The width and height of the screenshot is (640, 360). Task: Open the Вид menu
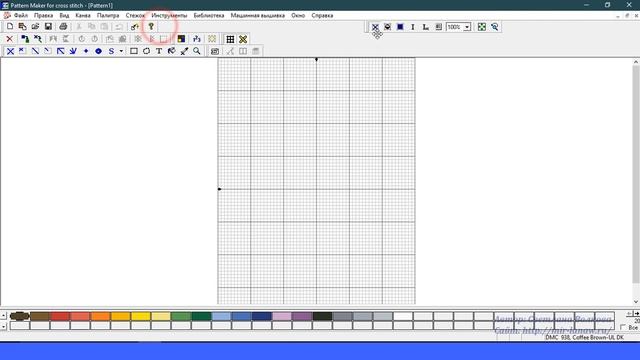point(64,16)
